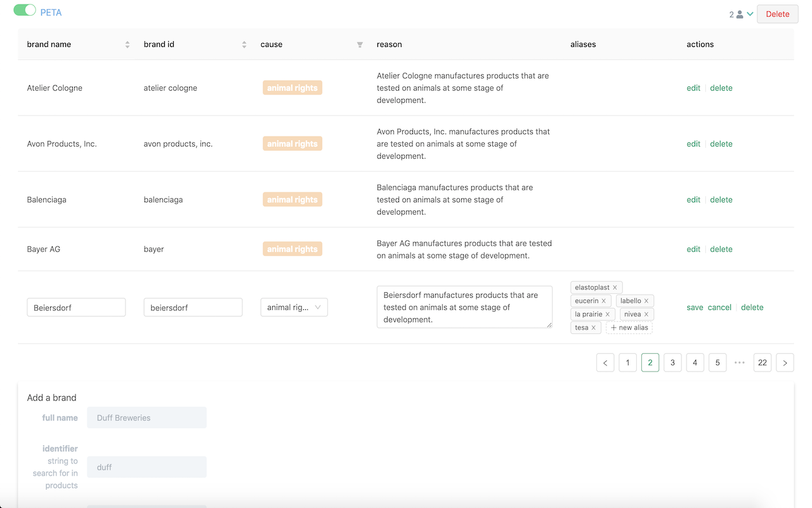Viewport: 812px width, 508px height.
Task: Delete the Avon Products row
Action: point(721,144)
